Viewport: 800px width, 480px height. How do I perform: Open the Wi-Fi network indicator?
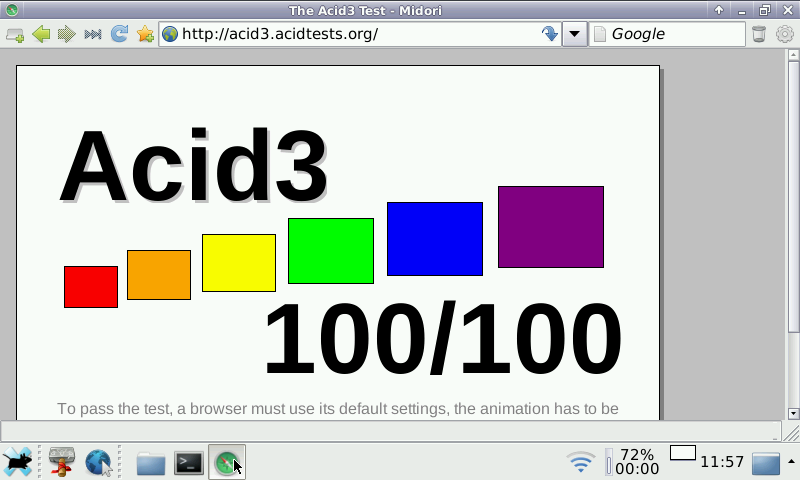[580, 462]
